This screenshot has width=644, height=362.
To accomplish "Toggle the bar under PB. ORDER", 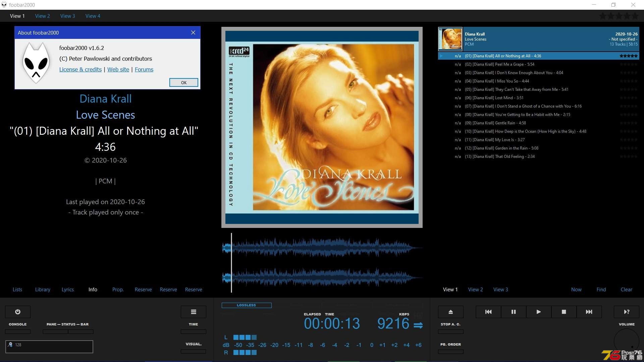I will [451, 352].
